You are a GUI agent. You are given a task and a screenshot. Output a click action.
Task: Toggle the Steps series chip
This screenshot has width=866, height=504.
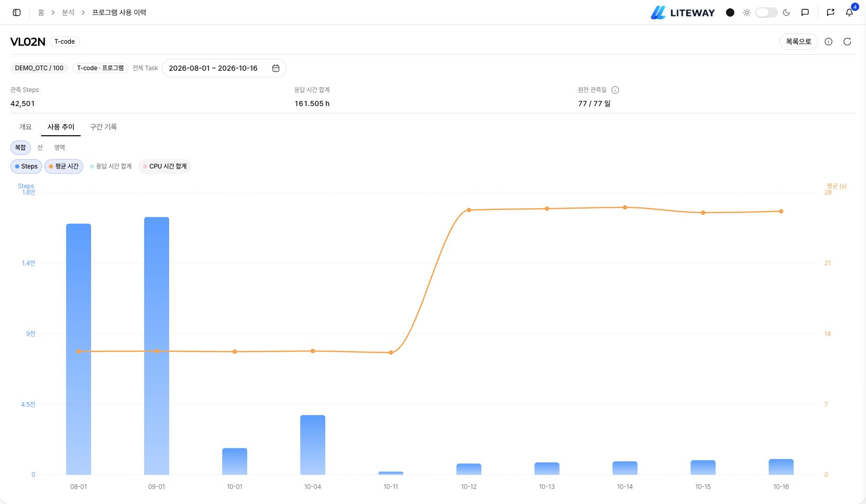(26, 166)
